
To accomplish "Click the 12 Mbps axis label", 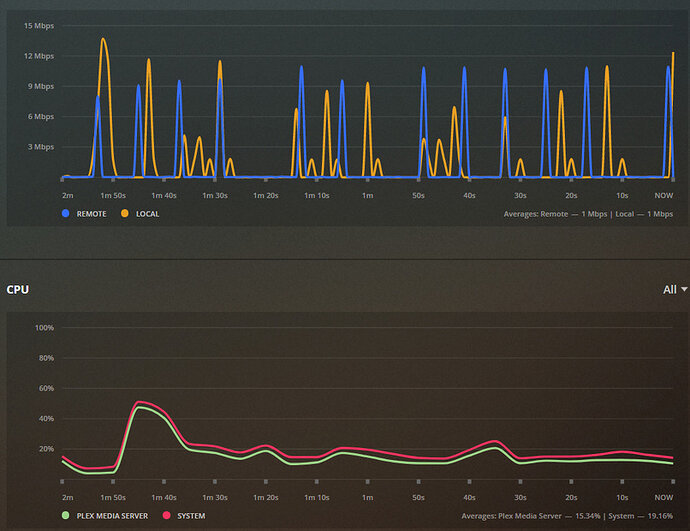I will [x=39, y=56].
